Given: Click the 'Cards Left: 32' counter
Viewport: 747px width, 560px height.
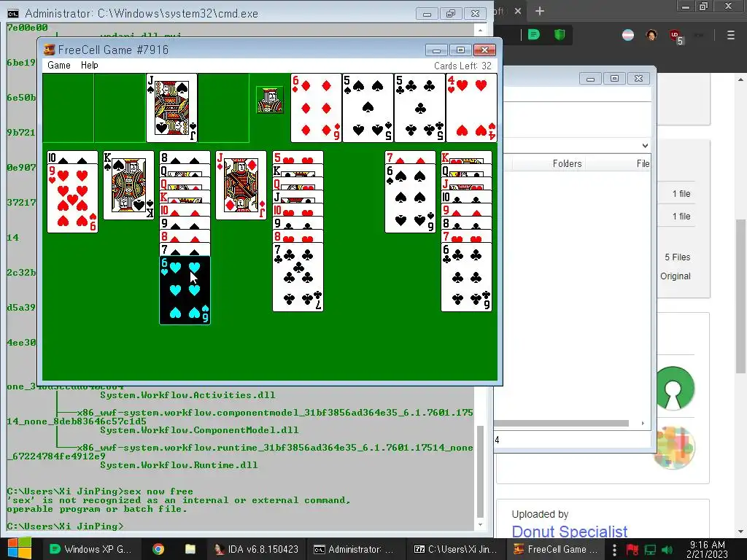Looking at the screenshot, I should 462,66.
